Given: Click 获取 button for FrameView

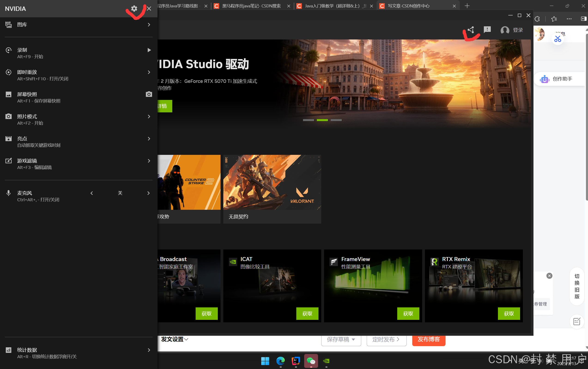Looking at the screenshot, I should point(408,313).
